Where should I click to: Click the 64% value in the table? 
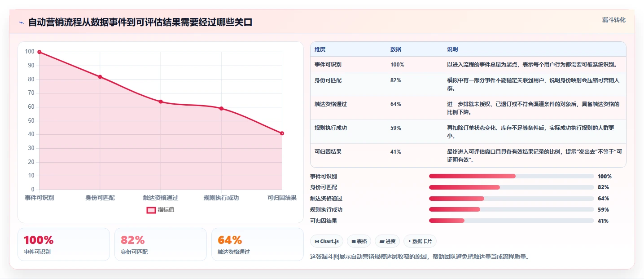click(396, 104)
